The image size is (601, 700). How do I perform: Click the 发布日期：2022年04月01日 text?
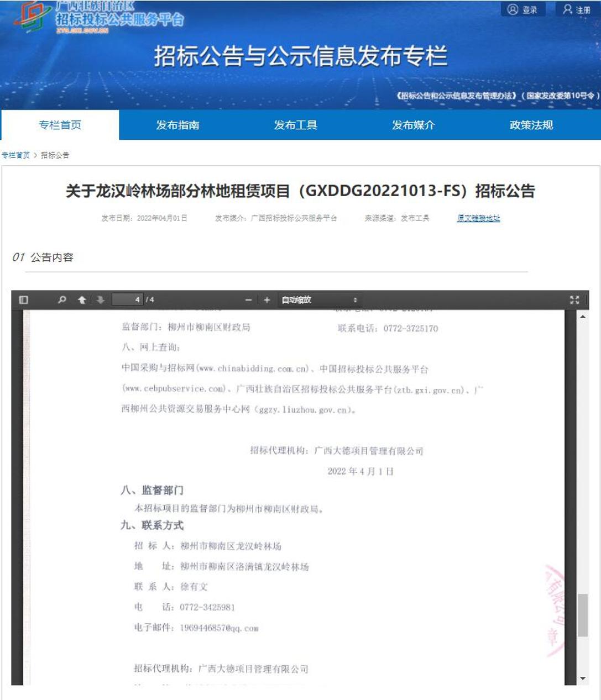144,218
